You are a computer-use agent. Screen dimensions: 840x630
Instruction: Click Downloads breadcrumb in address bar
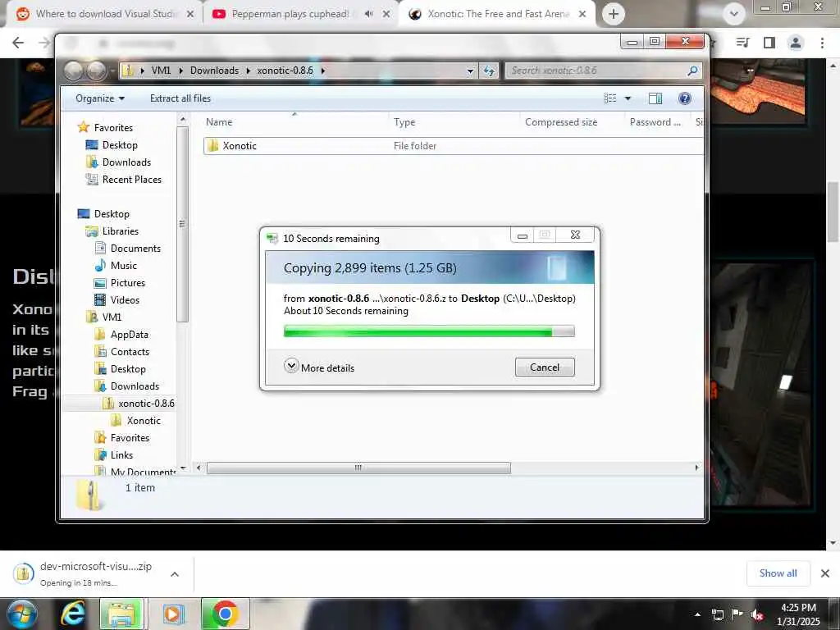214,71
